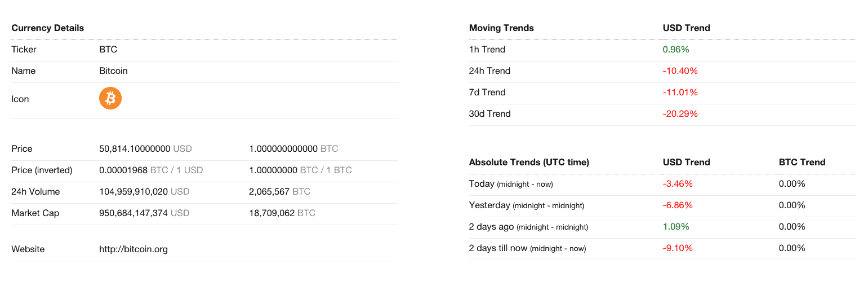The height and width of the screenshot is (281, 868).
Task: Open the http://bitcoin.org website link
Action: (133, 249)
